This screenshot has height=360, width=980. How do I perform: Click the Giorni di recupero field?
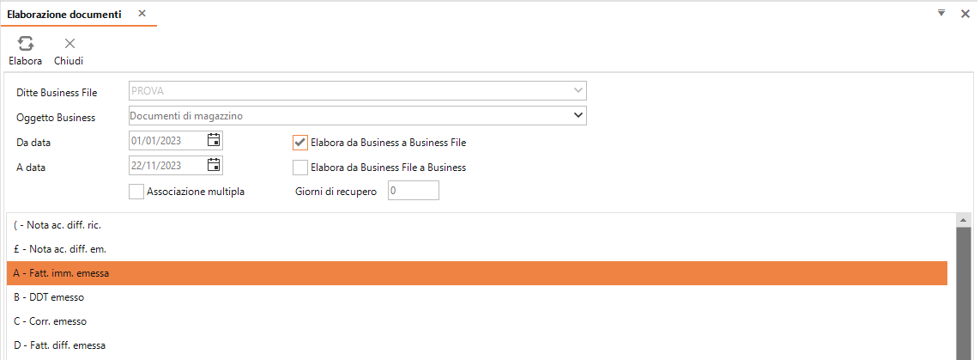(x=413, y=191)
